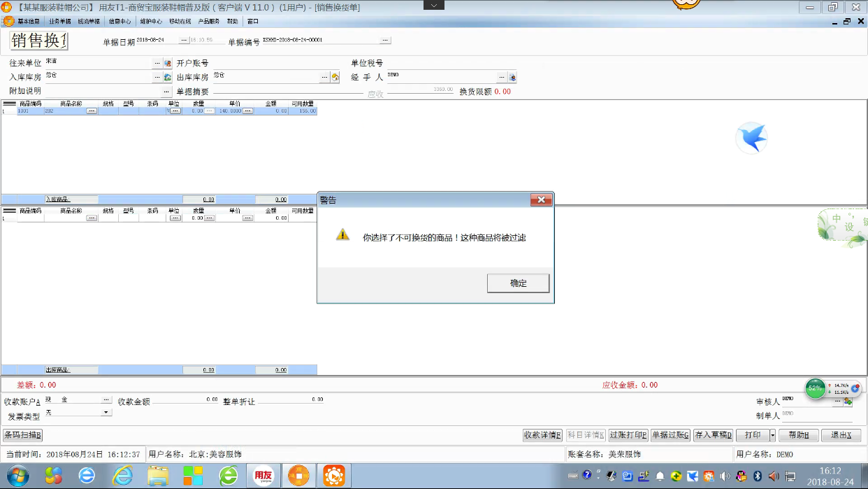Open 往来单位 ellipsis selector
Screen dimensions: 868x489
[x=157, y=64]
